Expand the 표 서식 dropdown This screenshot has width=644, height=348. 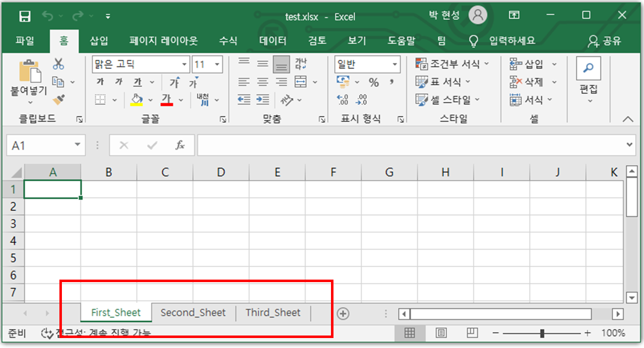468,81
